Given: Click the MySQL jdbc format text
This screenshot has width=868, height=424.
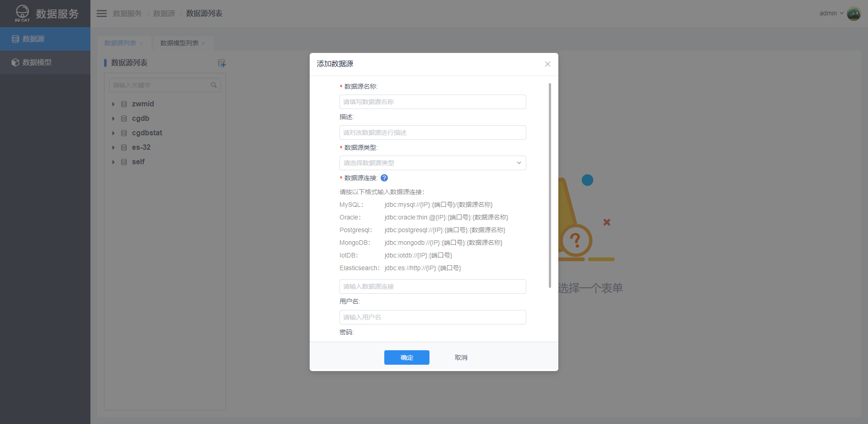Looking at the screenshot, I should pos(439,205).
